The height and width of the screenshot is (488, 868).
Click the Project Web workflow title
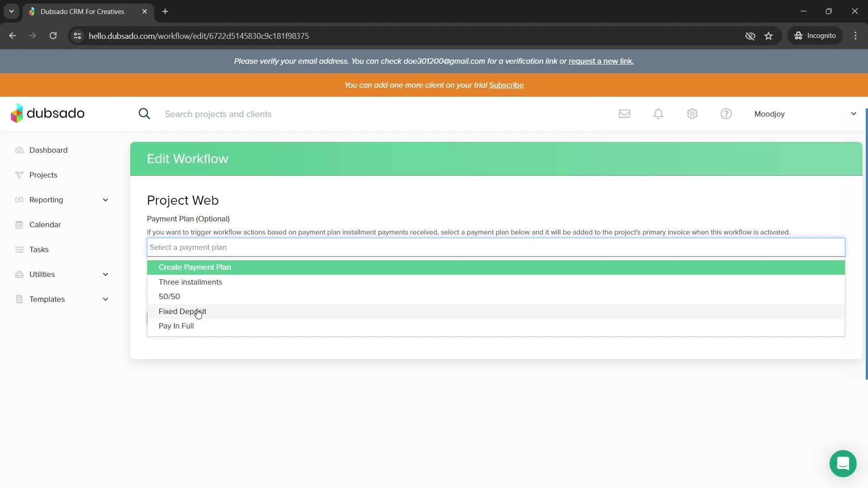point(183,200)
